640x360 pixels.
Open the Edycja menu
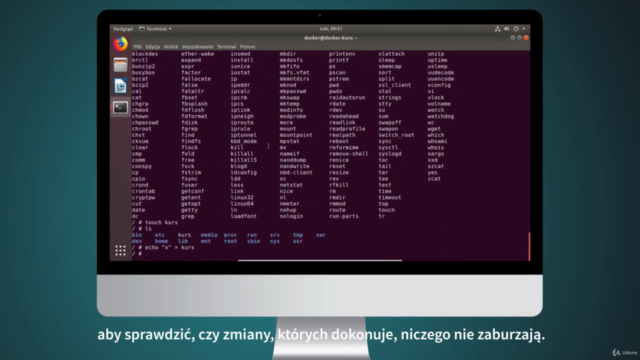click(x=153, y=47)
